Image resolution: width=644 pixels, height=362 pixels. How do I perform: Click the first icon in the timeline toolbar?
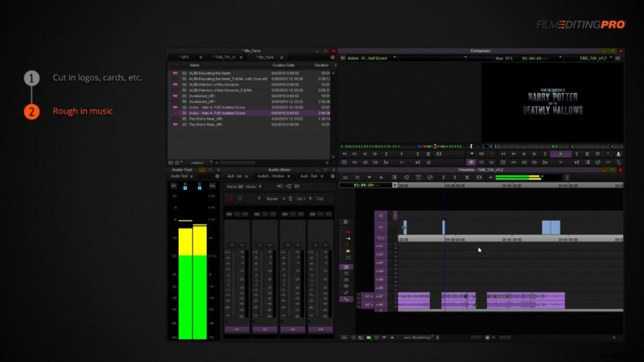(x=345, y=178)
